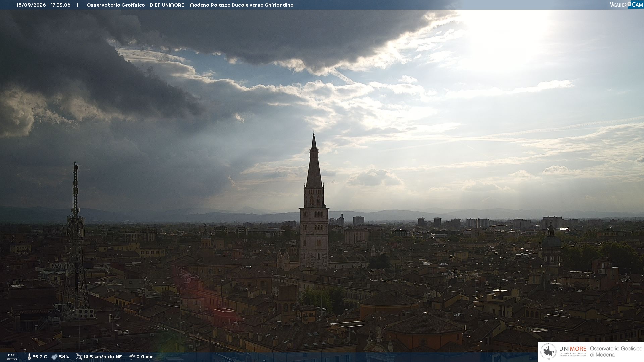Click the Ghirlandina bell tower spire
Screen dimensions: 644x362
(x=314, y=161)
